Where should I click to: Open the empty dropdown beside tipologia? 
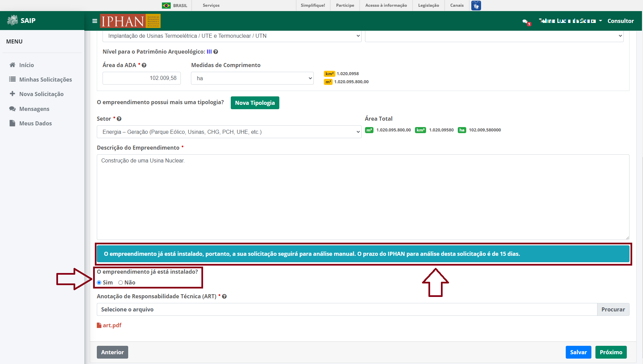494,36
